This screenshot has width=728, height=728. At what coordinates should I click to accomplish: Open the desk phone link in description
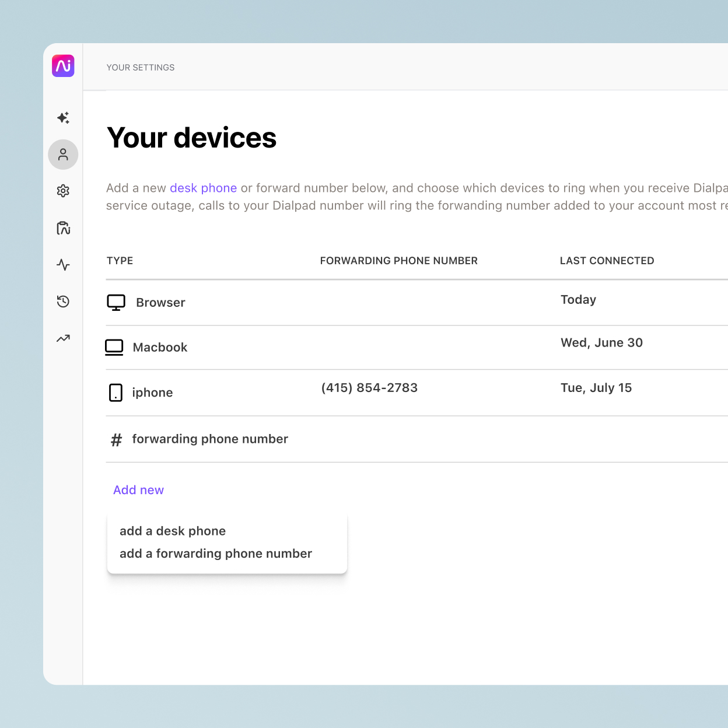click(203, 188)
